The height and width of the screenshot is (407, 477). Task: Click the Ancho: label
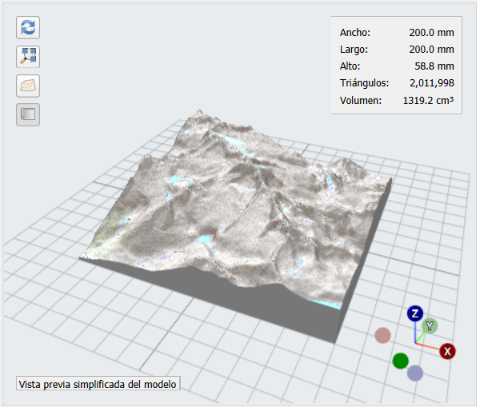click(355, 33)
